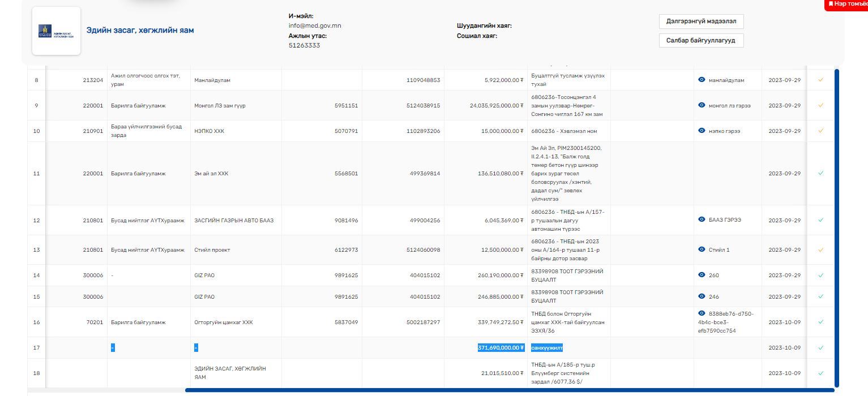Click the orange checkmark in row 13
868x396 pixels.
point(820,249)
